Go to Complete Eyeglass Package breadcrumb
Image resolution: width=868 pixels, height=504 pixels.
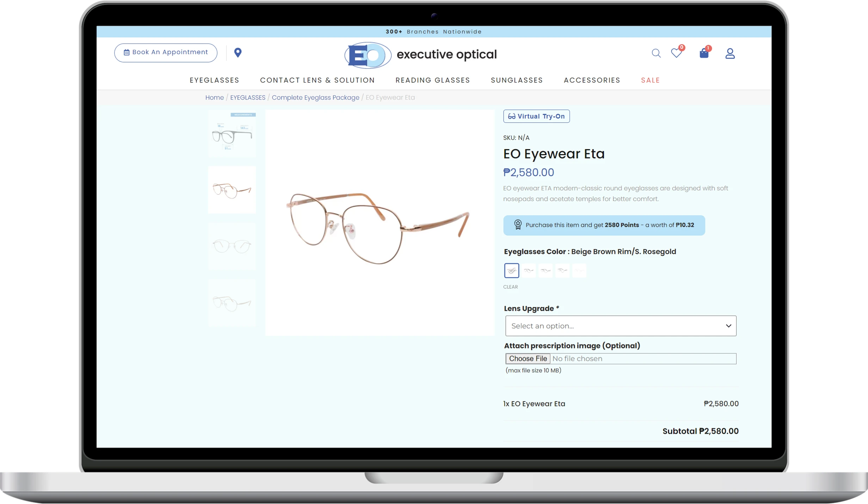click(x=315, y=97)
